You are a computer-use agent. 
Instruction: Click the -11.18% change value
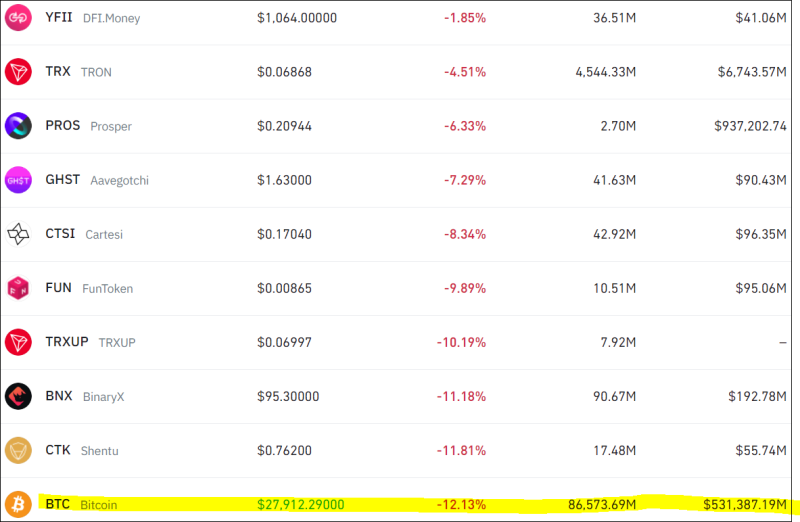point(461,396)
